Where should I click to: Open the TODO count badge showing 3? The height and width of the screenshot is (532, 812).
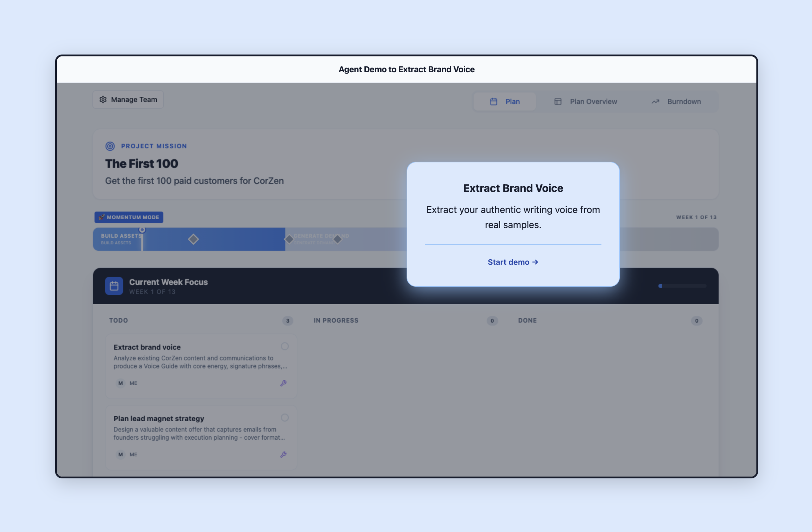pyautogui.click(x=287, y=321)
